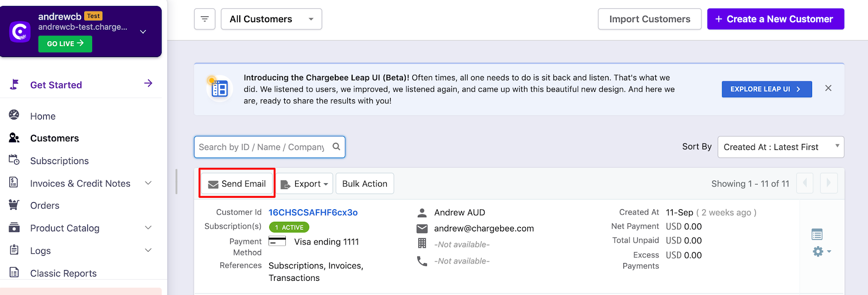Screen dimensions: 868x295
Task: Open customer ID 16CHSCSAFHF6cx3o link
Action: 313,212
